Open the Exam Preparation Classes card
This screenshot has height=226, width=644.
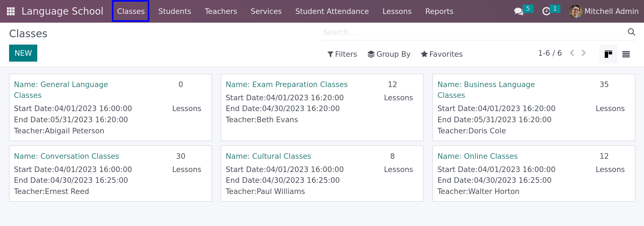tap(322, 107)
